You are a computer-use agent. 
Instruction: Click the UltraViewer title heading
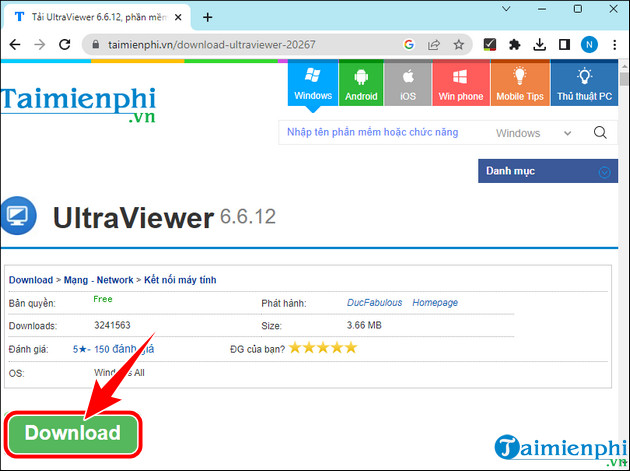pyautogui.click(x=133, y=218)
